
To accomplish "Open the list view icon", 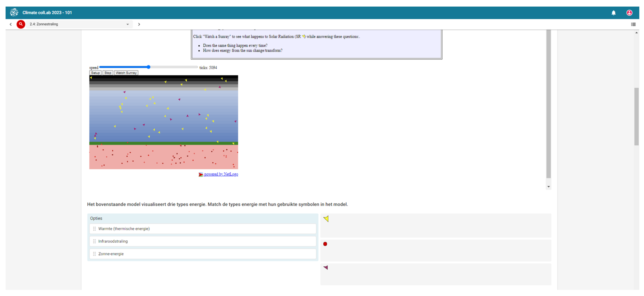I will click(633, 24).
